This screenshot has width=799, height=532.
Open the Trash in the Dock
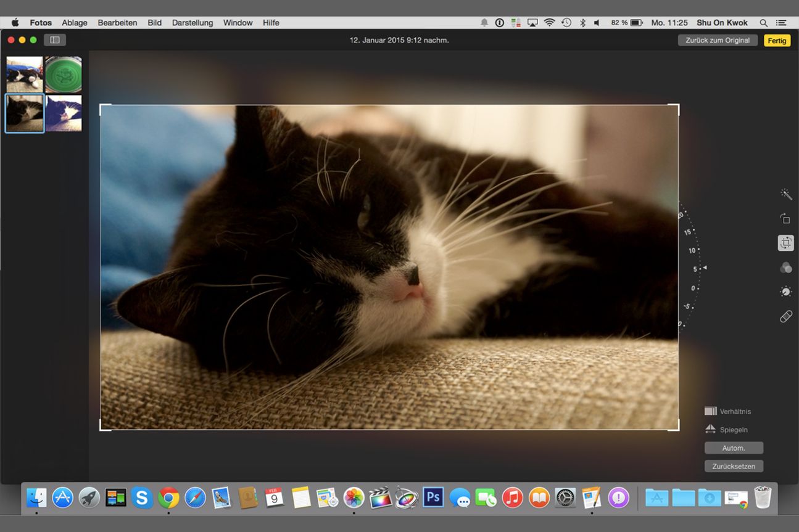click(763, 497)
